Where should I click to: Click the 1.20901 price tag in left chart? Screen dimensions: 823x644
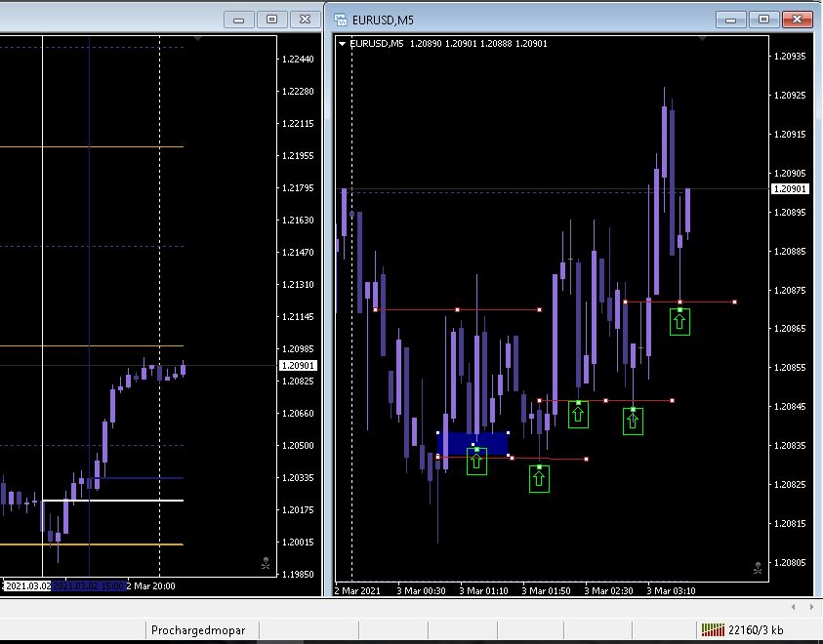coord(298,366)
